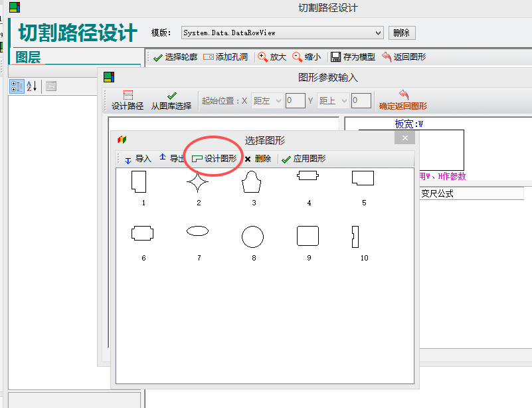Screen dimensions: 532x408
Task: Click 应用图形 to apply the shape
Action: 304,159
